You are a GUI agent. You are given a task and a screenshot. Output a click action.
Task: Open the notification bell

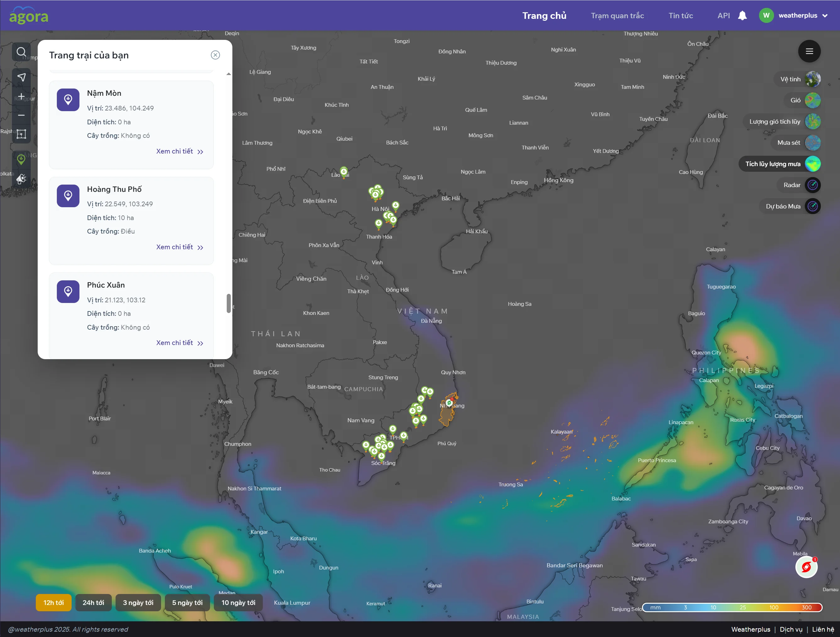click(742, 16)
